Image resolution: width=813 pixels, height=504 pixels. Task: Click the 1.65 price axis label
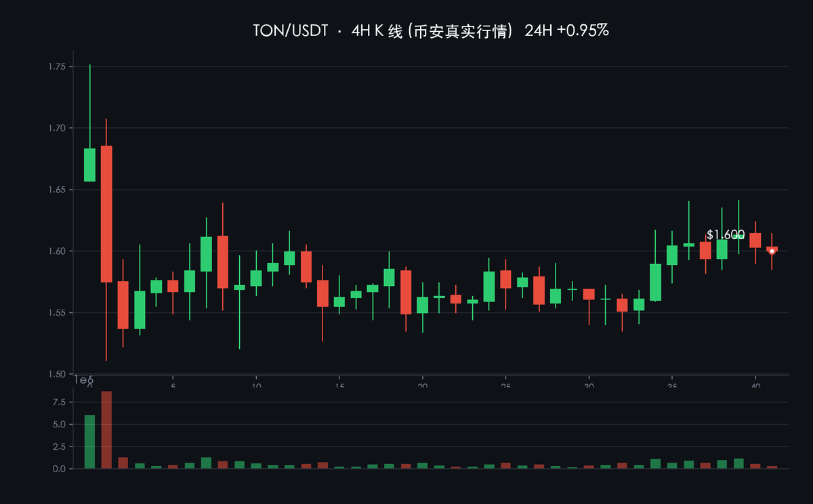point(57,190)
